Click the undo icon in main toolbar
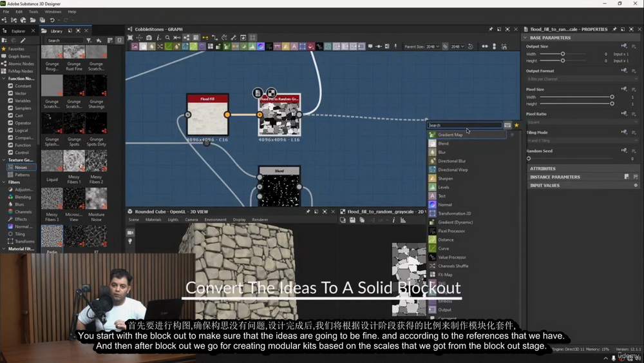Image resolution: width=644 pixels, height=363 pixels. pyautogui.click(x=52, y=20)
